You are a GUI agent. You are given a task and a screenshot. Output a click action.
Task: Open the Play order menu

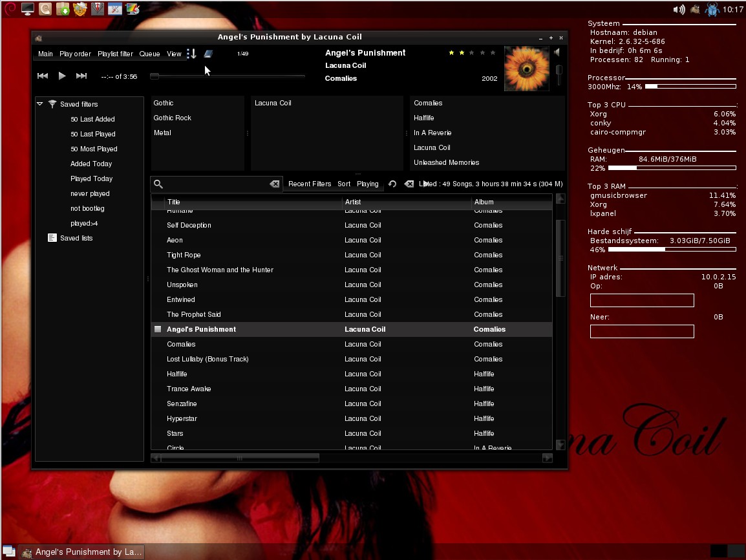(75, 54)
